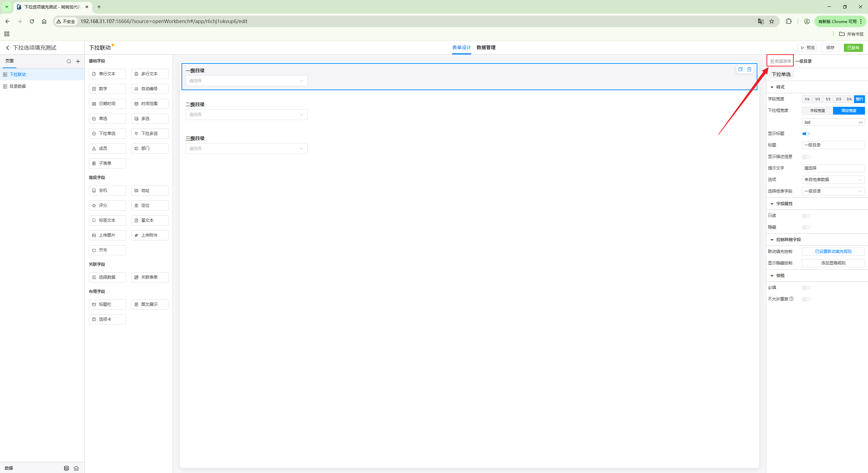The width and height of the screenshot is (868, 473).
Task: Open the 二级目录 dropdown on canvas
Action: (x=246, y=115)
